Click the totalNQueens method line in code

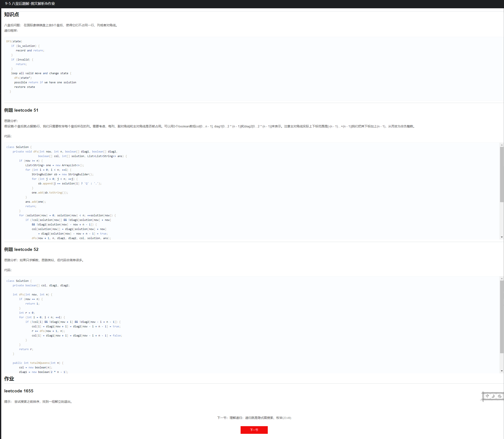[x=38, y=363]
